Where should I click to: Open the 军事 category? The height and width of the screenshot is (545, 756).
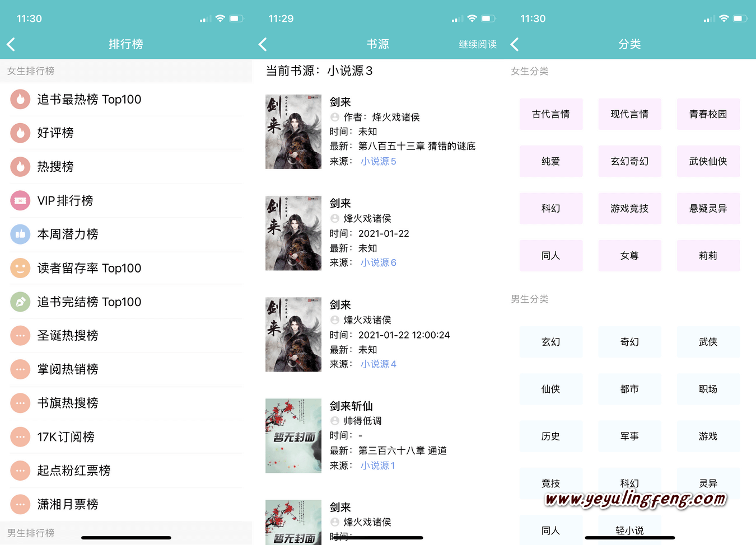629,436
